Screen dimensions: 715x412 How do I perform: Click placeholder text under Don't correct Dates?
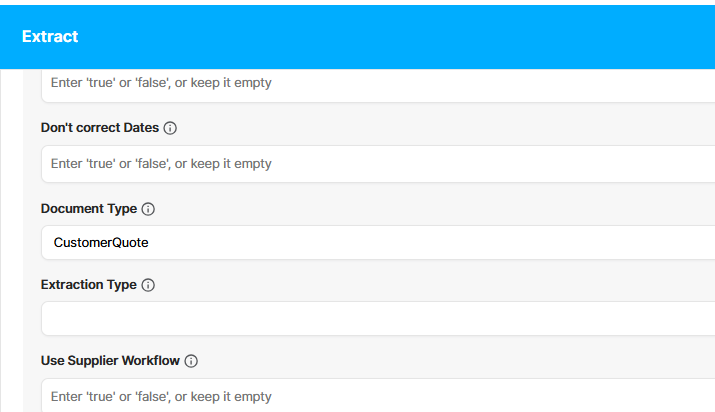pyautogui.click(x=161, y=164)
